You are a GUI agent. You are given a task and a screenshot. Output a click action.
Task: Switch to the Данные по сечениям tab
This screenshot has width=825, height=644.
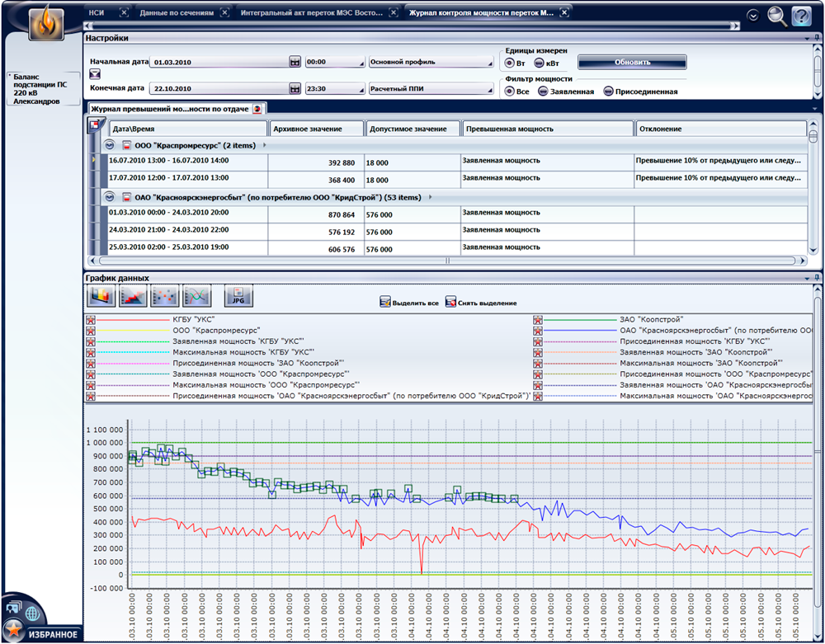[x=177, y=13]
